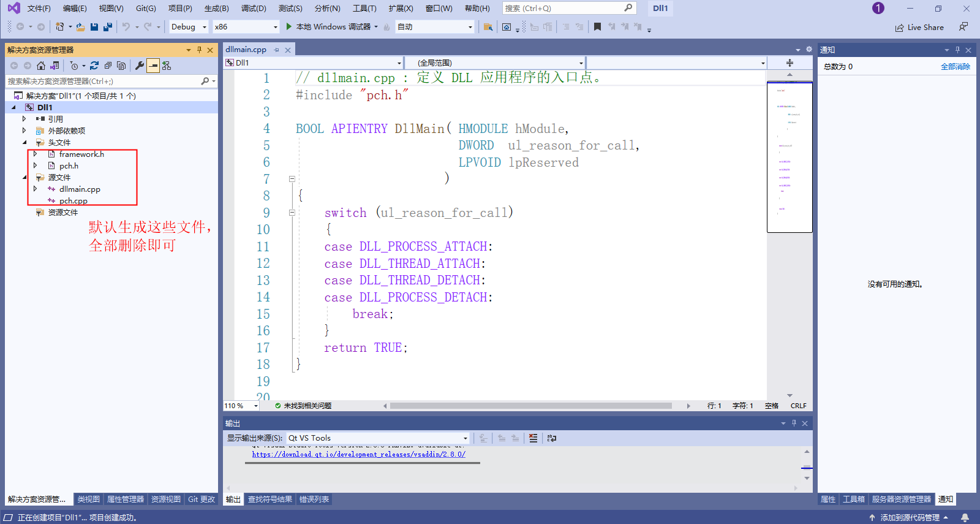Switch views icon in Solution Explorer toolbar
980x524 pixels.
tap(55, 66)
